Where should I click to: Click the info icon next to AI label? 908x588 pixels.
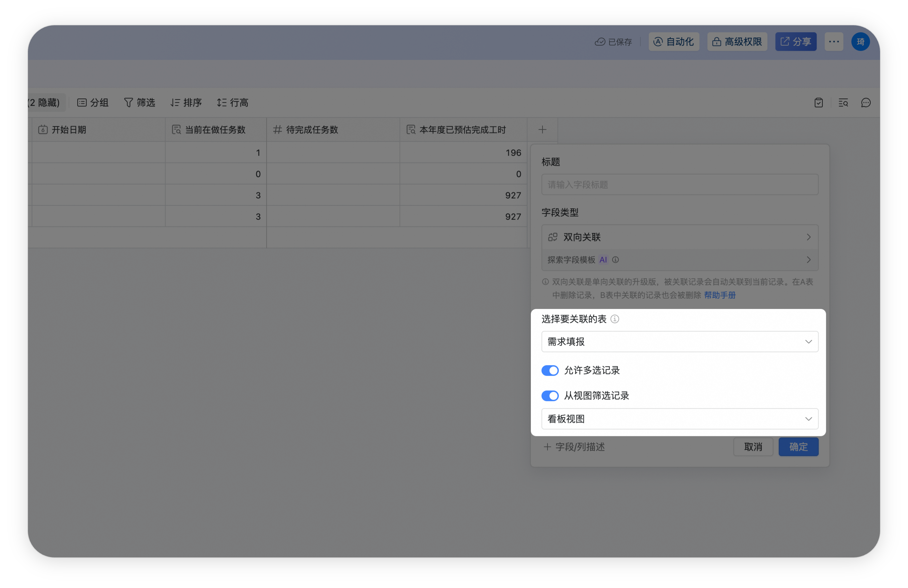pos(615,260)
